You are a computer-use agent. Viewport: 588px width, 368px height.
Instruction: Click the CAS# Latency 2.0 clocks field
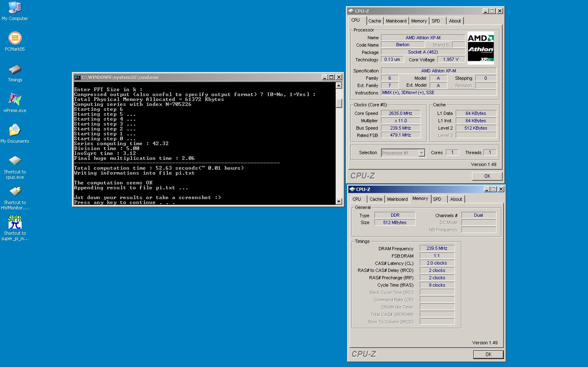coord(437,263)
